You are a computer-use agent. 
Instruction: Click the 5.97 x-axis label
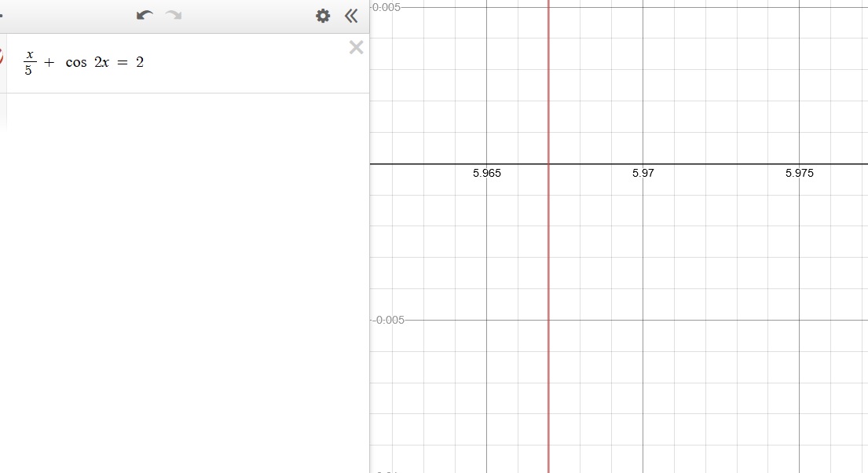pyautogui.click(x=643, y=174)
